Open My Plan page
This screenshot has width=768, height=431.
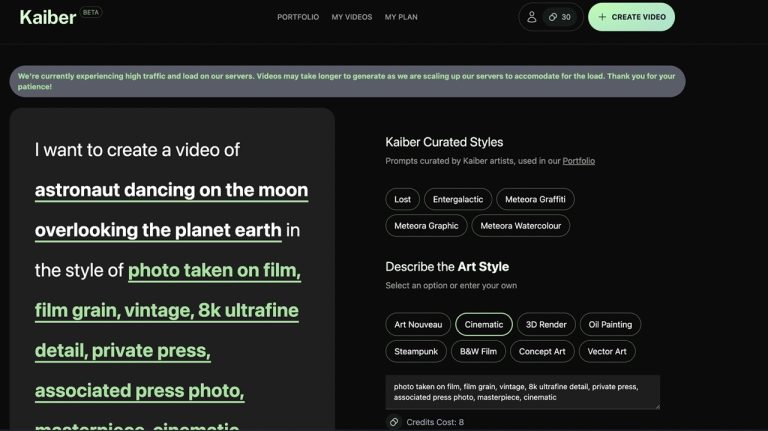[x=401, y=17]
